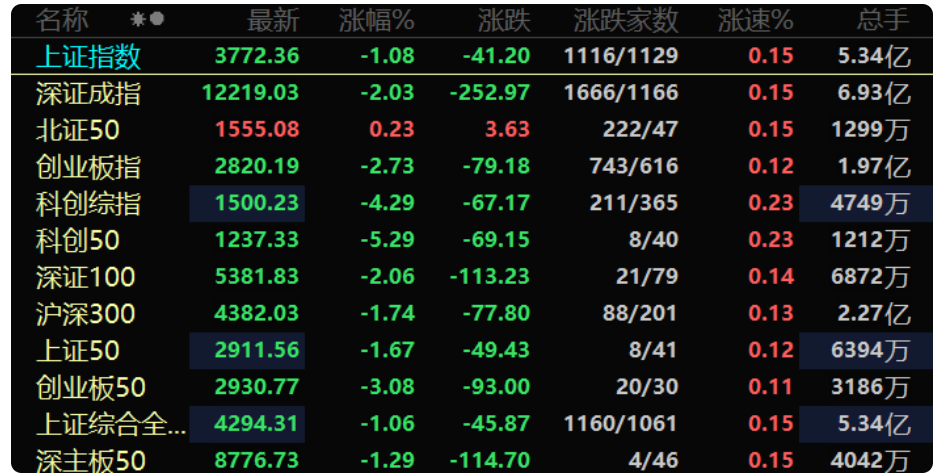Sort by the 涨幅% column header
939x473 pixels.
pos(377,20)
